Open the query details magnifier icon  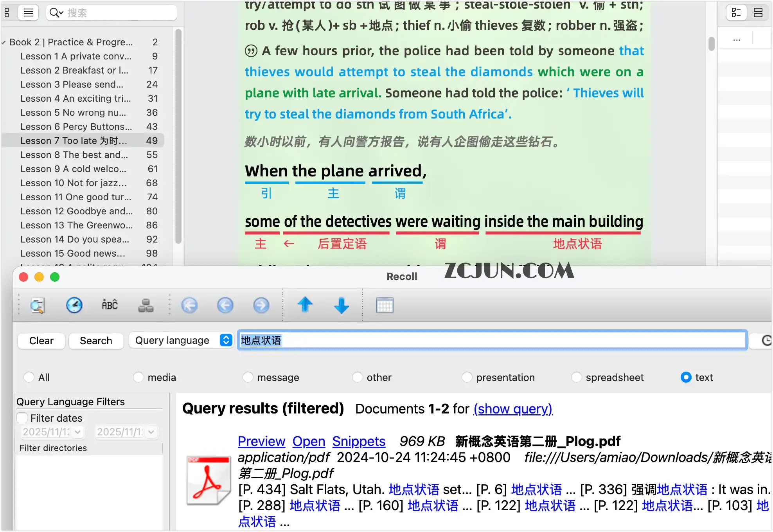(x=37, y=305)
